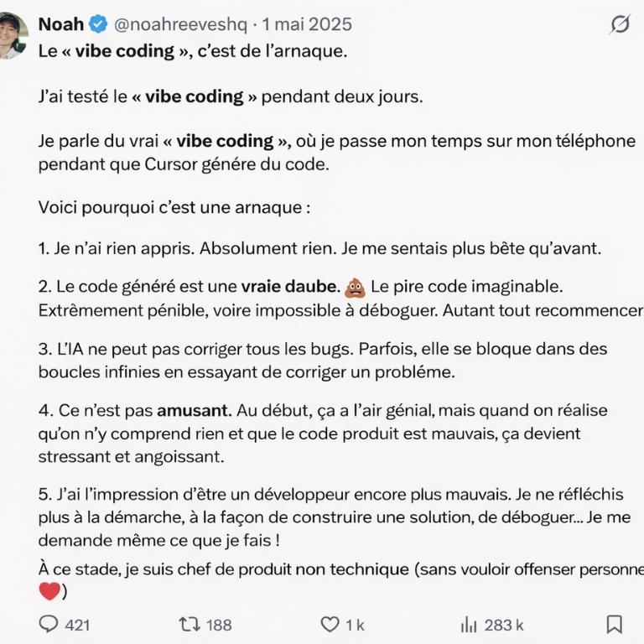Viewport: 644px width, 644px height.
Task: Click the blue verified badge
Action: 97,24
